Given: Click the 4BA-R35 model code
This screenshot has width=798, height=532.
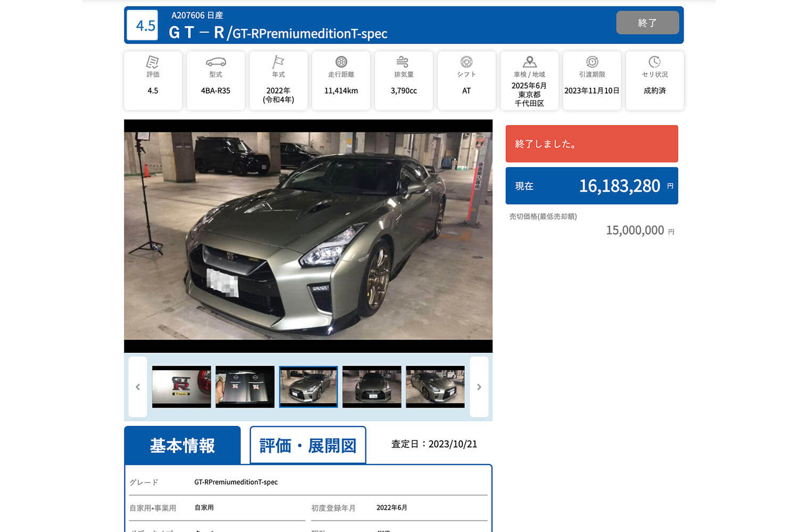Looking at the screenshot, I should pos(215,91).
